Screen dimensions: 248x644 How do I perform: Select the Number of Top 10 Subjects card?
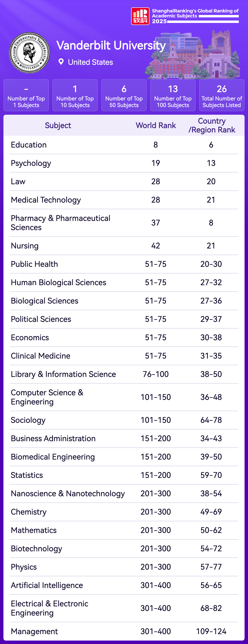[x=75, y=95]
